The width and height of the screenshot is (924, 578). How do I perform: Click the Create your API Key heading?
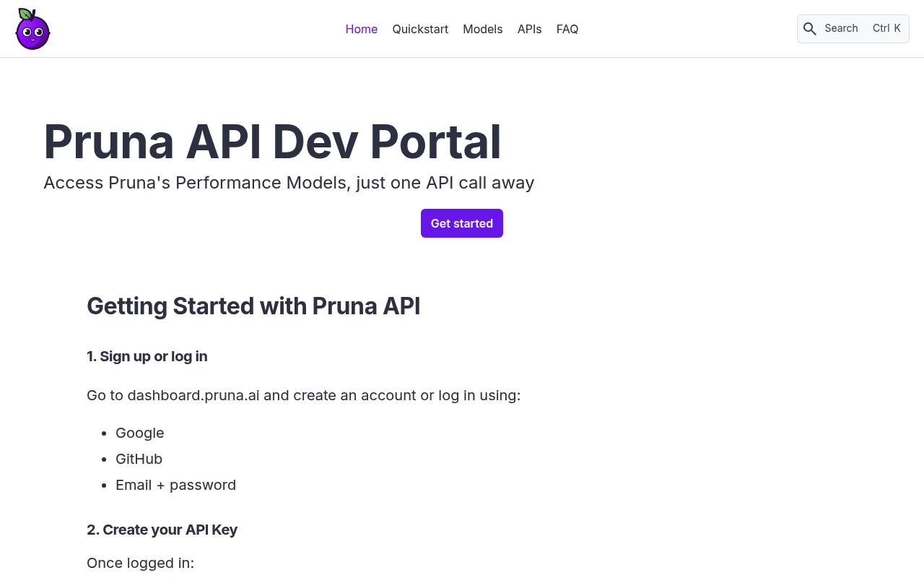[x=162, y=530]
